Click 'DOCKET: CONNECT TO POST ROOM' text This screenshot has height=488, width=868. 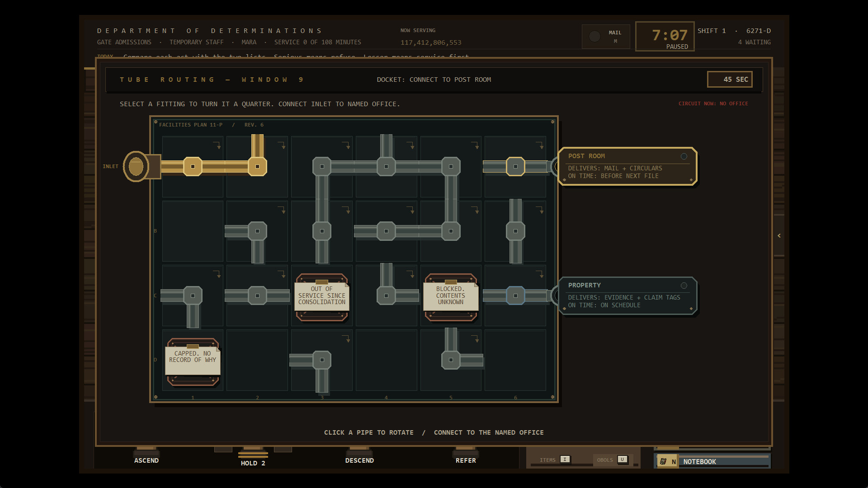coord(434,80)
